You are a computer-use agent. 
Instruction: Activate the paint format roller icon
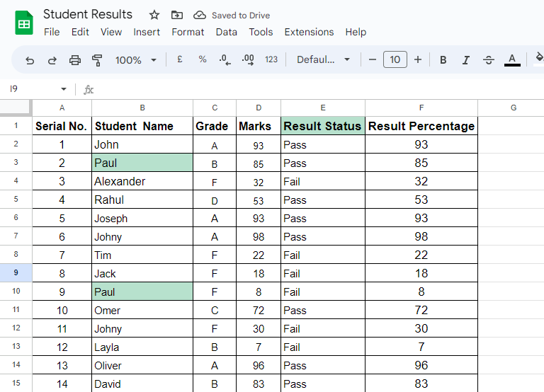97,60
